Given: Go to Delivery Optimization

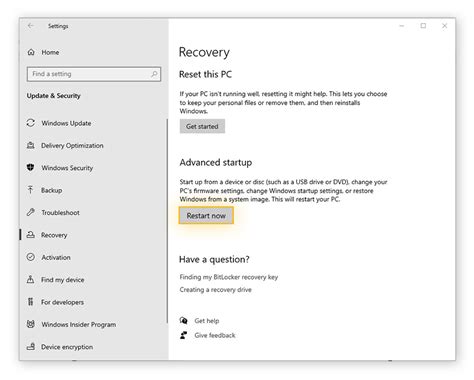Looking at the screenshot, I should [x=72, y=146].
